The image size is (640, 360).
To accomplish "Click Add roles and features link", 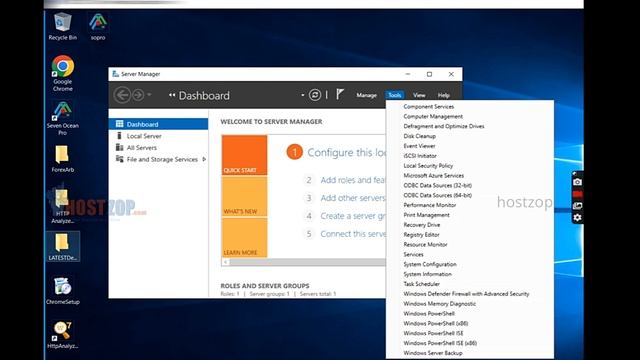I will [x=353, y=180].
